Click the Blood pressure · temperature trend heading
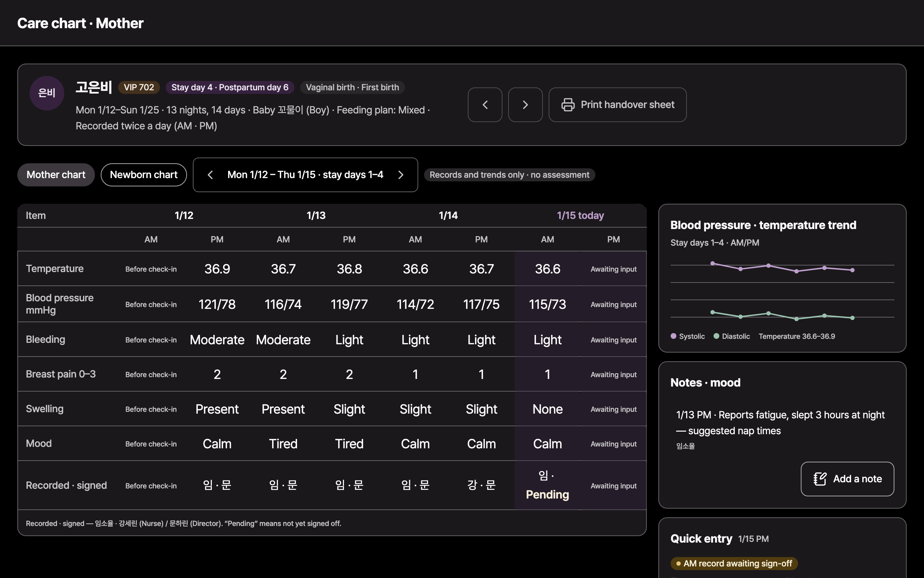Screen dimensions: 924x578 click(763, 225)
